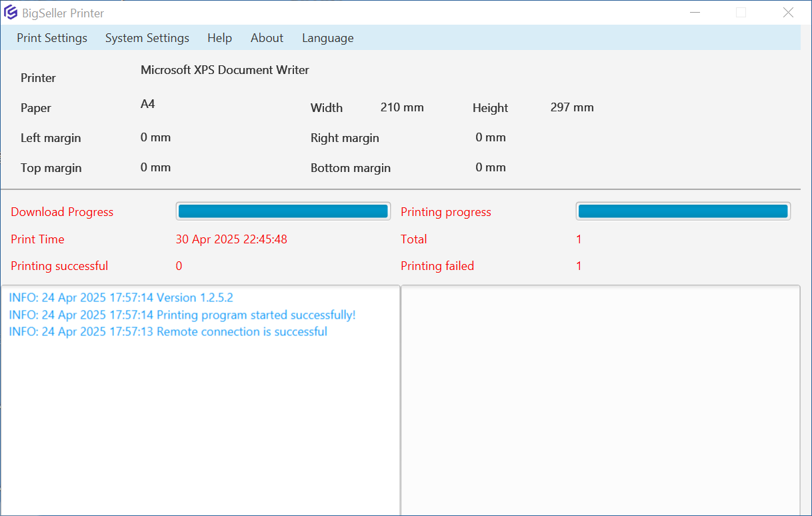Click the '0 mm' Right margin value
This screenshot has height=516, width=812.
(x=491, y=137)
